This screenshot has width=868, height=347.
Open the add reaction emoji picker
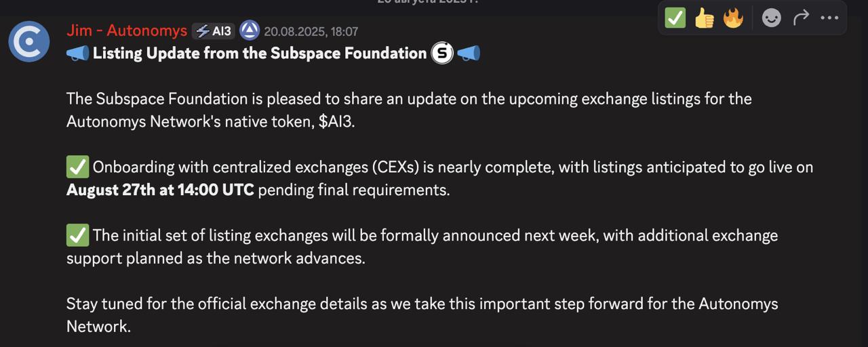point(772,18)
